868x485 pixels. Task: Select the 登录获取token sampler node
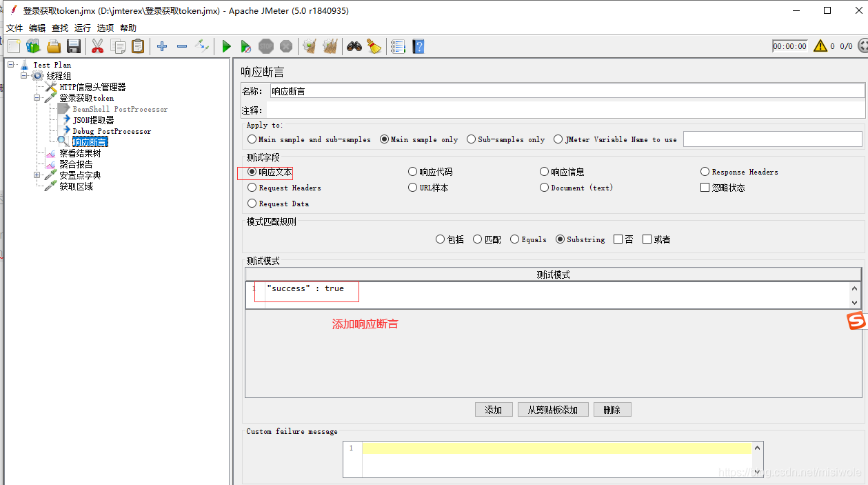[86, 98]
